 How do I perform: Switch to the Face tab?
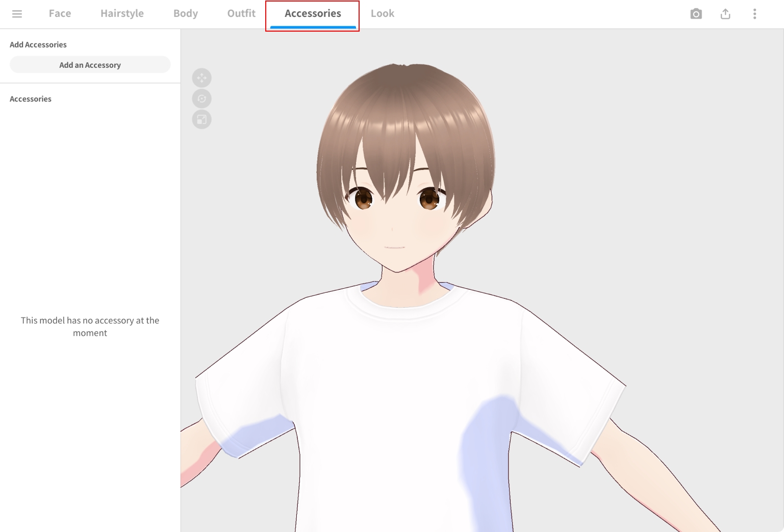60,14
